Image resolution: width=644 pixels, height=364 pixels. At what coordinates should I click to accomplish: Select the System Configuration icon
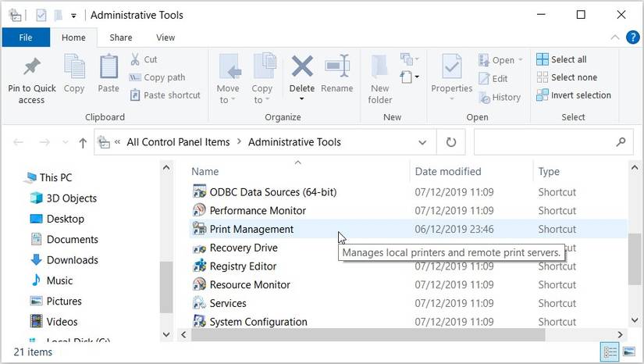(x=200, y=321)
